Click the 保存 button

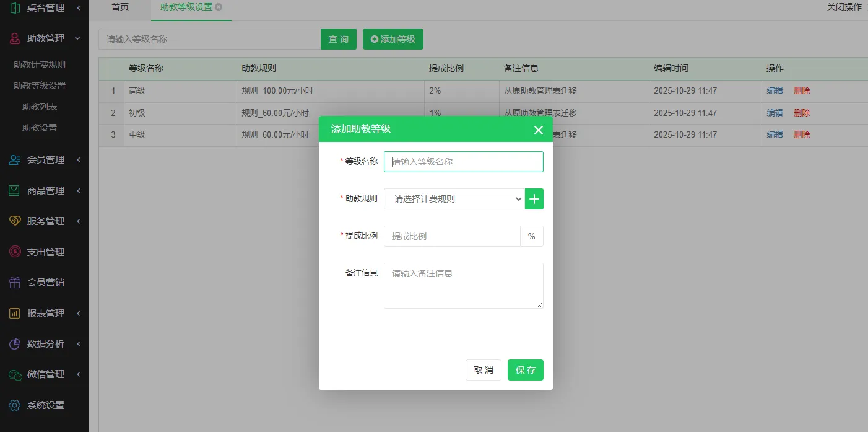pos(525,370)
